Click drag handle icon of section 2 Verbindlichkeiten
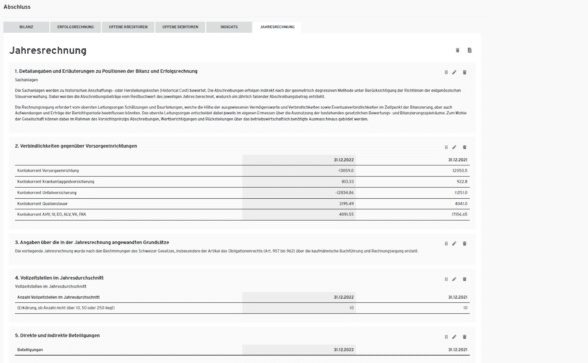Image resolution: width=588 pixels, height=363 pixels. pos(446,147)
